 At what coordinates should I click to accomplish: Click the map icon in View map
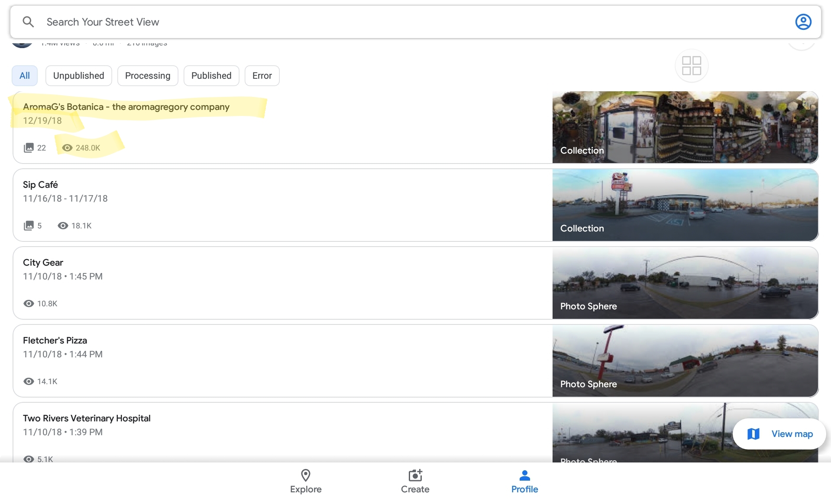(753, 433)
